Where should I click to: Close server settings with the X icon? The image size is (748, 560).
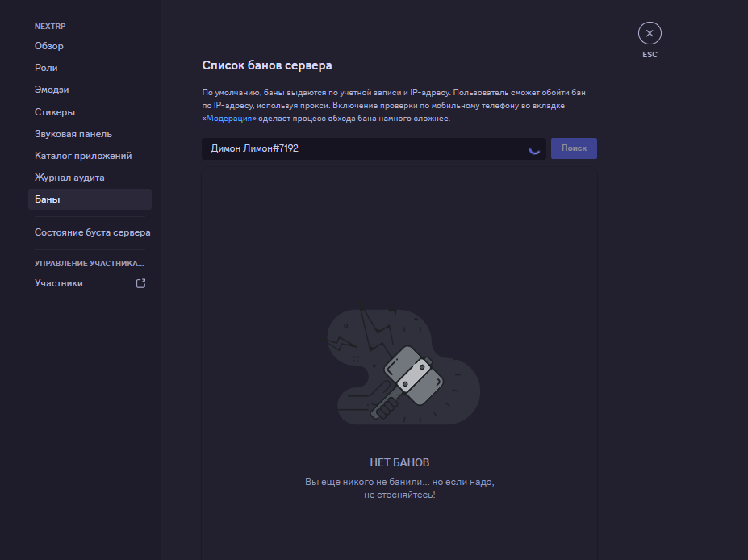(650, 33)
